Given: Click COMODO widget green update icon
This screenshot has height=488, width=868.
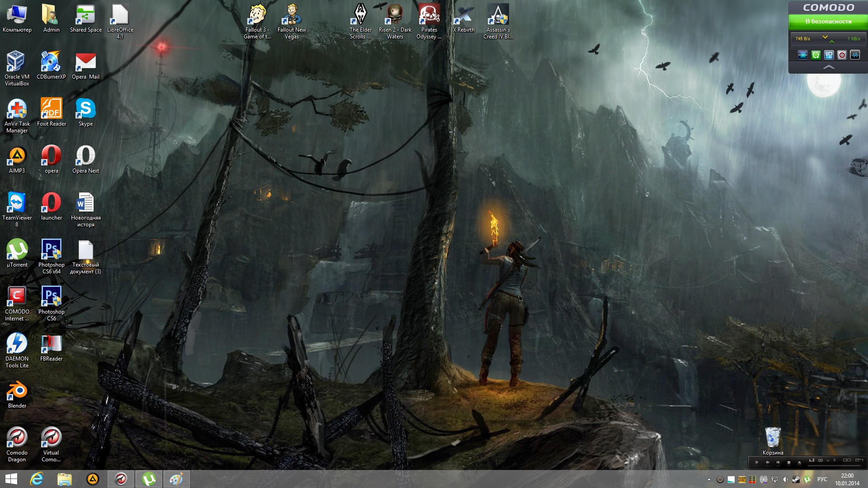Looking at the screenshot, I should 816,55.
